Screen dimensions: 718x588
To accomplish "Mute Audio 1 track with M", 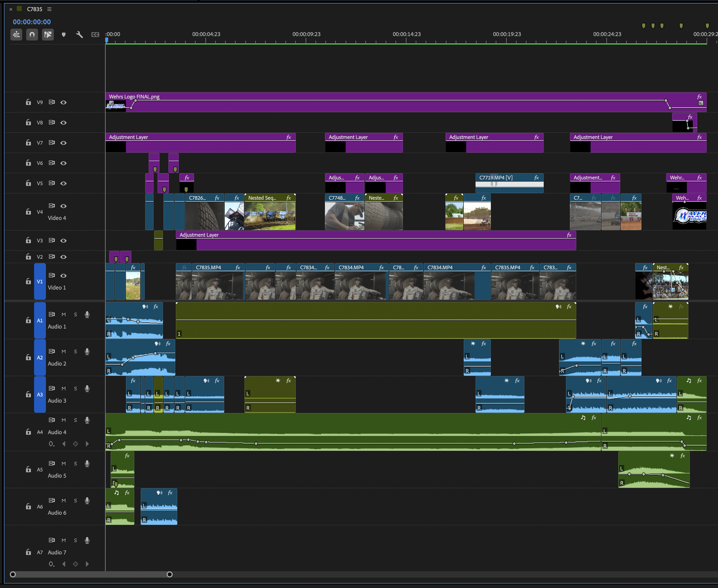I will coord(63,315).
